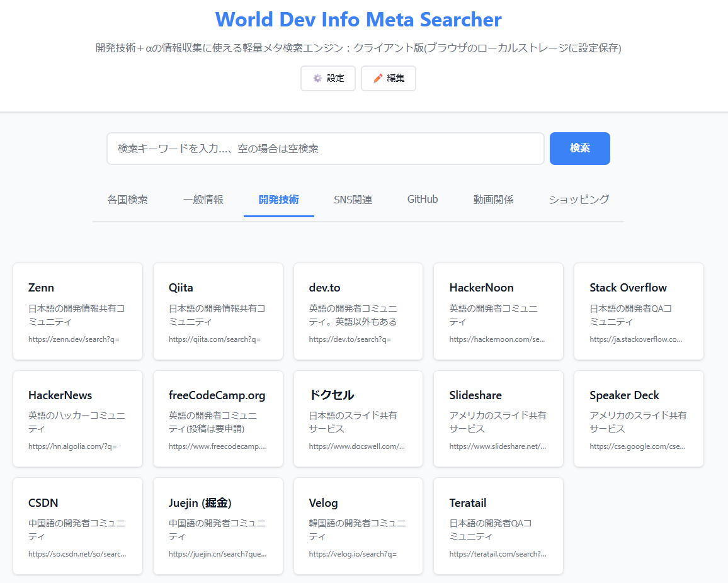728x583 pixels.
Task: Select the freeCodeCamp.org card
Action: pyautogui.click(x=218, y=418)
